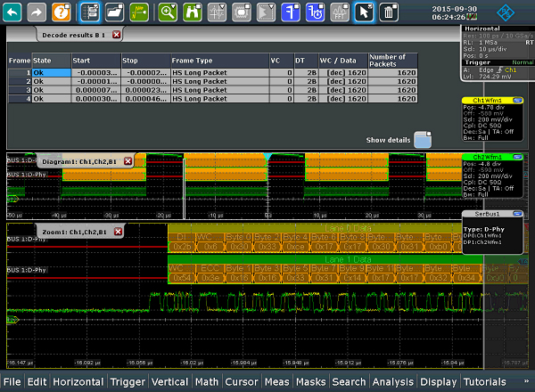Open the Edit menu

(37, 382)
